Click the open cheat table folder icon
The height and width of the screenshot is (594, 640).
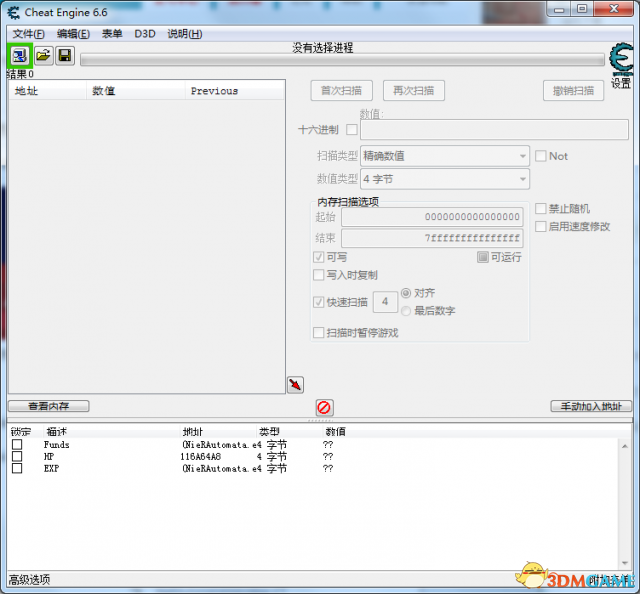[x=43, y=55]
